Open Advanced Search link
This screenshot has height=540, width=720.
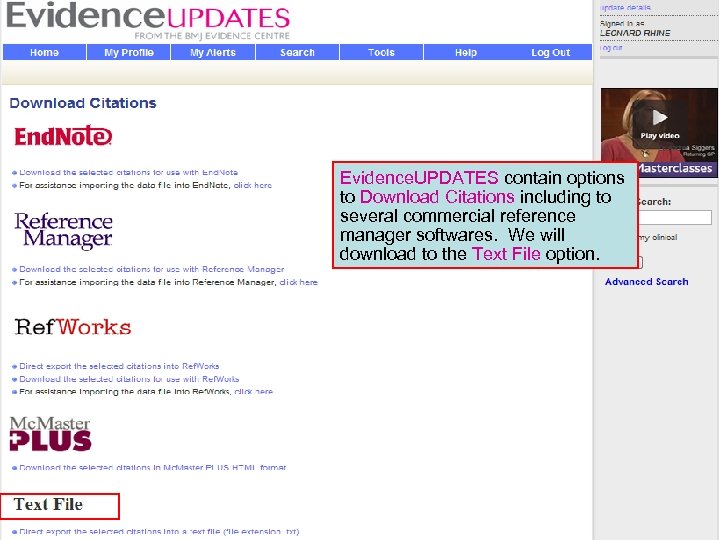pos(647,282)
